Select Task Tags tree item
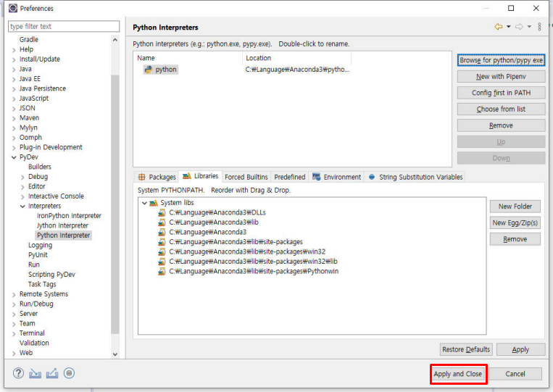This screenshot has width=553, height=392. (42, 284)
